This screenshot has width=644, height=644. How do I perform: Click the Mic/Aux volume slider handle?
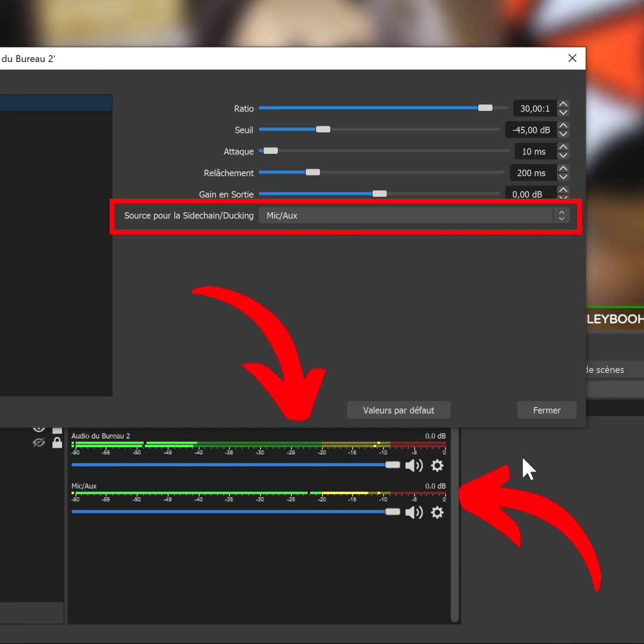click(x=392, y=512)
